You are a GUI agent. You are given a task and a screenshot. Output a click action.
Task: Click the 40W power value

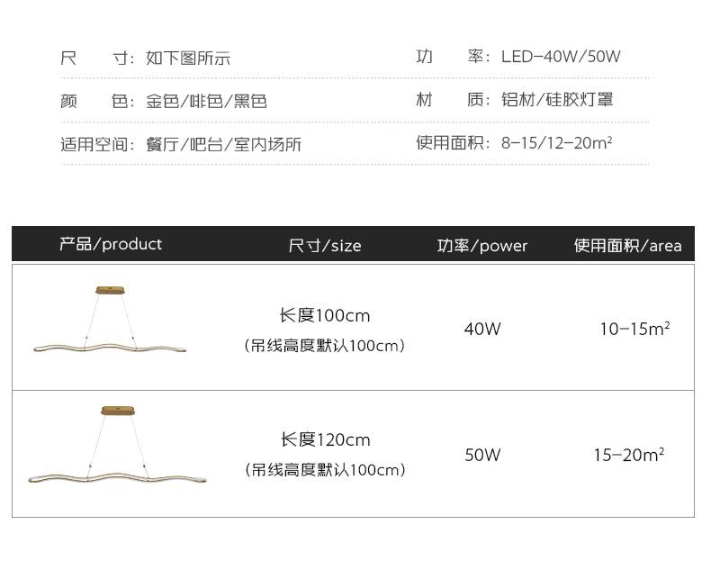tap(482, 329)
